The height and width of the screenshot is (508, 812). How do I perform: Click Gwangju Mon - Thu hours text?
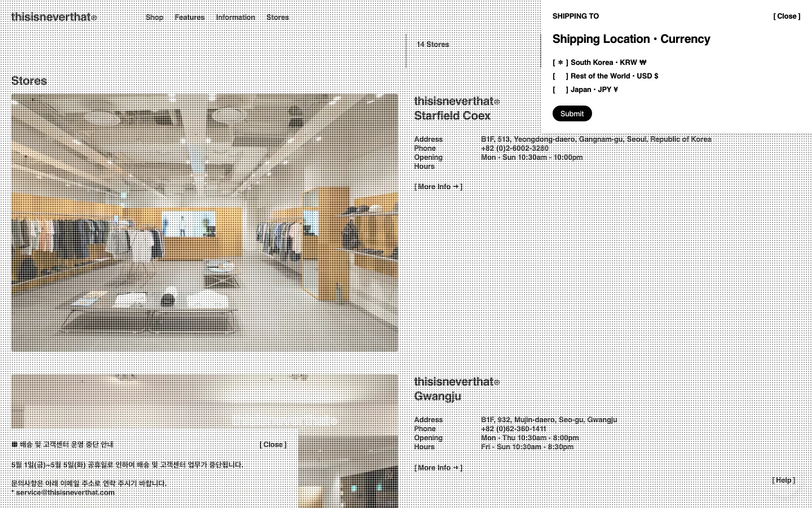pos(530,438)
